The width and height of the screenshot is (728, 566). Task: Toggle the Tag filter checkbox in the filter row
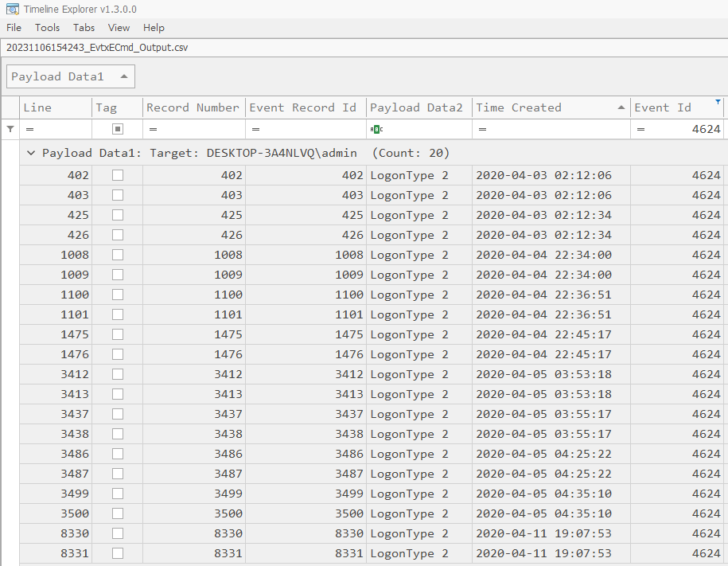[x=118, y=129]
